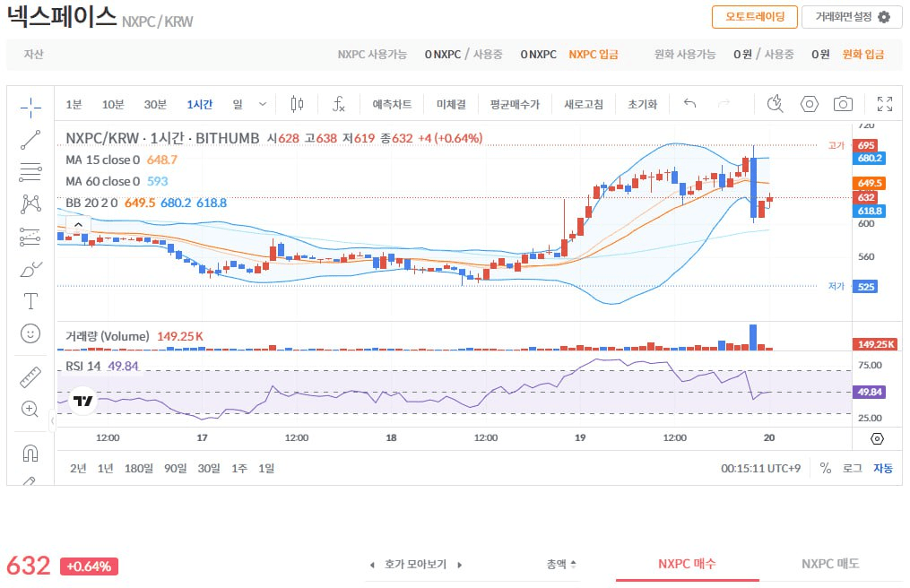Expand the time interval dropdown arrow
910x588 pixels.
tap(262, 104)
